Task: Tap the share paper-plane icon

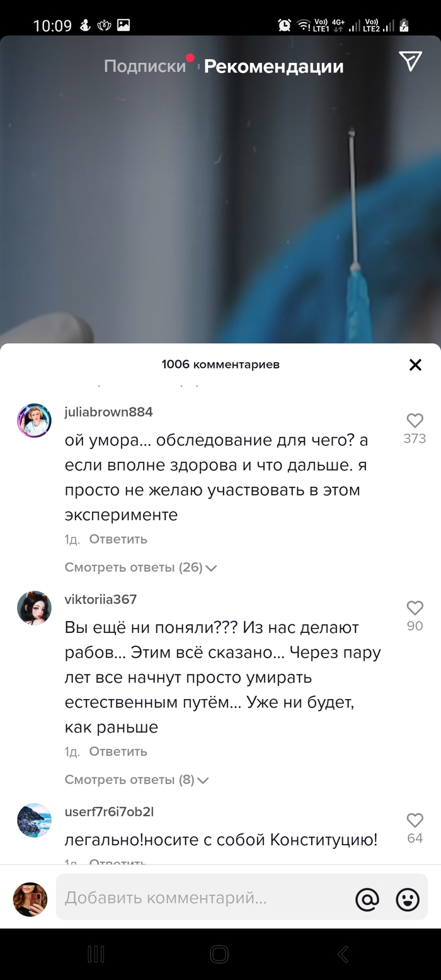Action: 410,61
